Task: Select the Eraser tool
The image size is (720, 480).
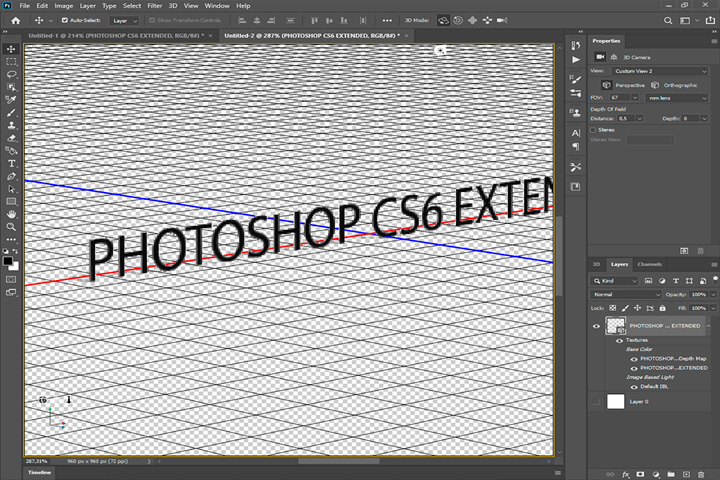Action: point(11,138)
